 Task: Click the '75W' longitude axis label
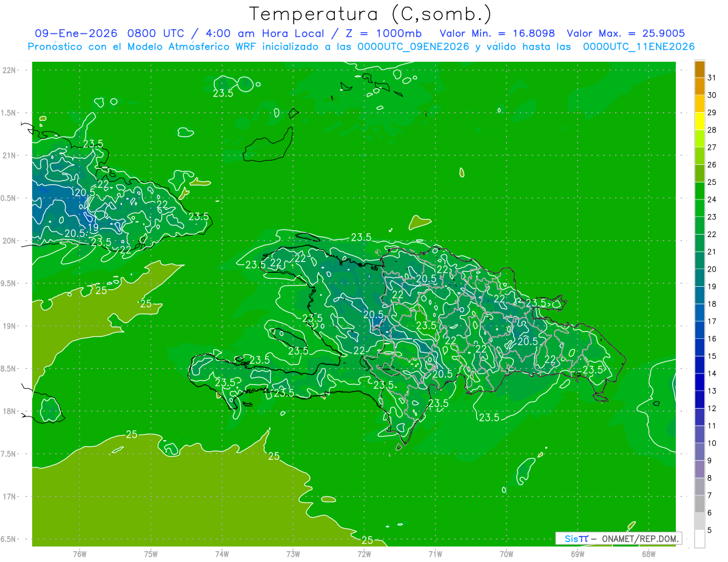tap(151, 554)
